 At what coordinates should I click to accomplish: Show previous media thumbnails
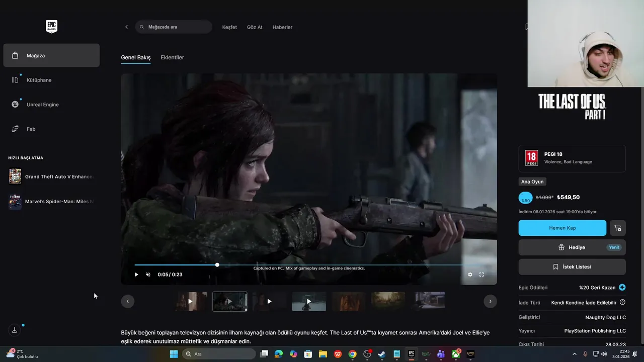pyautogui.click(x=127, y=301)
